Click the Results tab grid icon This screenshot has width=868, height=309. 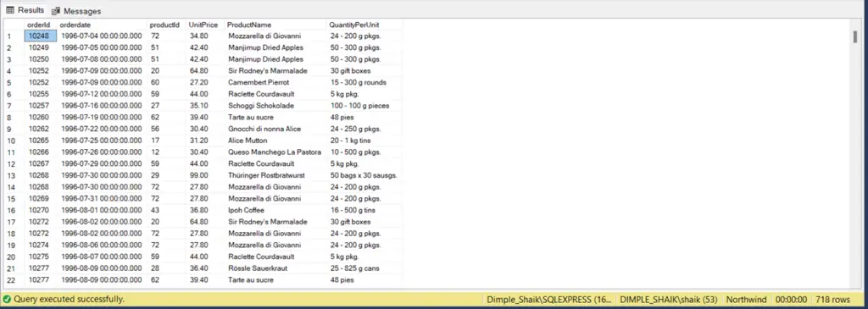(10, 10)
